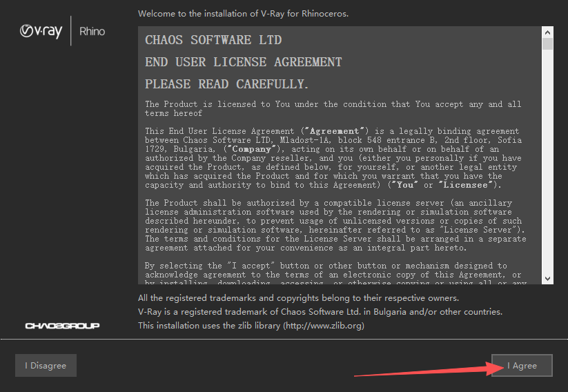This screenshot has width=568, height=392.
Task: Click the line 'The Product is licensed to You'
Action: click(x=333, y=108)
